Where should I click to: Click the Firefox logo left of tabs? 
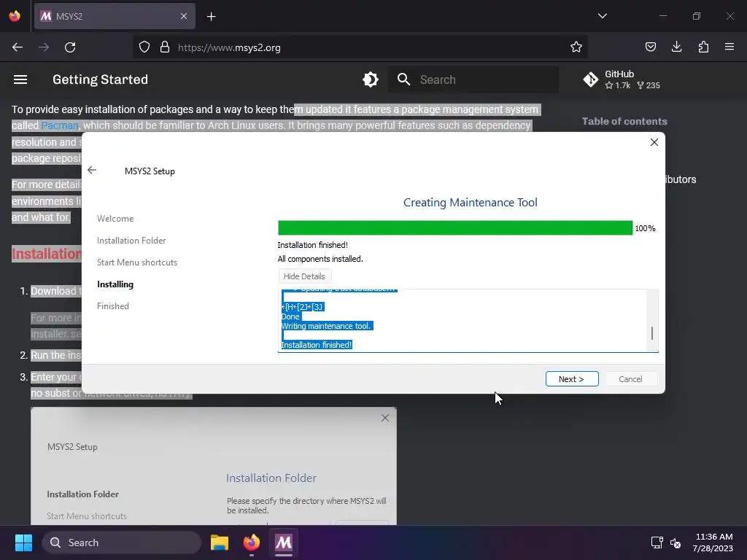point(15,16)
